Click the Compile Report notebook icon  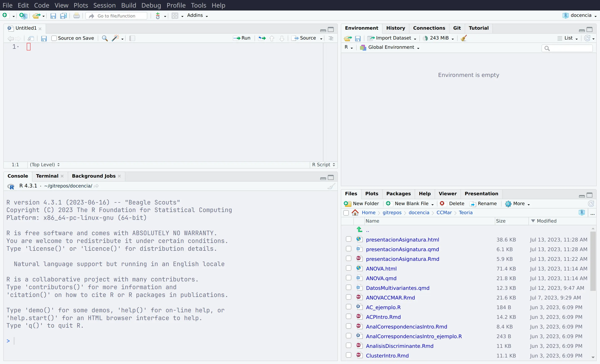tap(132, 38)
